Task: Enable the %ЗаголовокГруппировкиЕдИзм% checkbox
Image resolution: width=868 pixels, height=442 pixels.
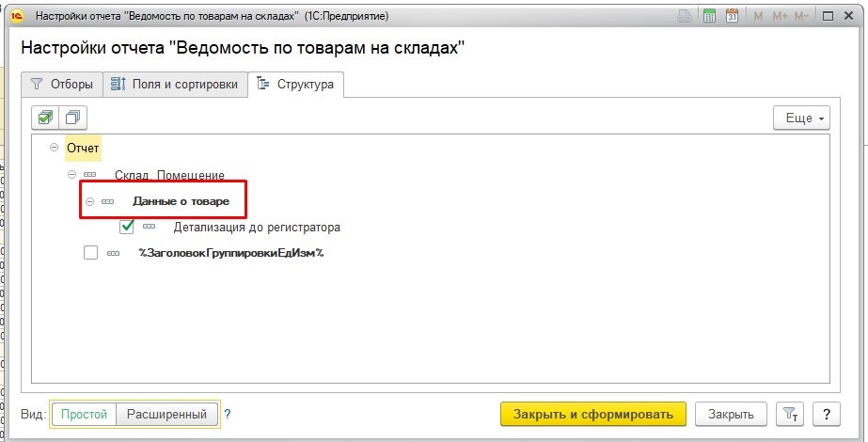Action: pyautogui.click(x=90, y=253)
